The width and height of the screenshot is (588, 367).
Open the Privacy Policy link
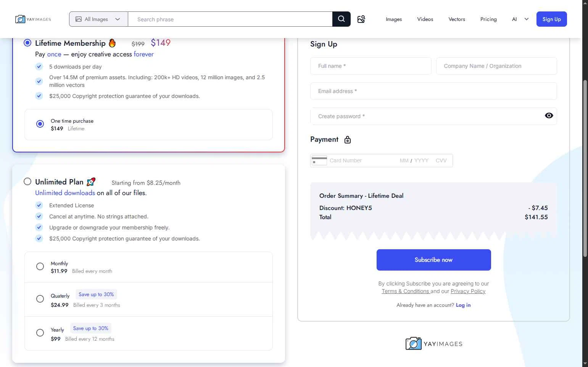pos(468,291)
